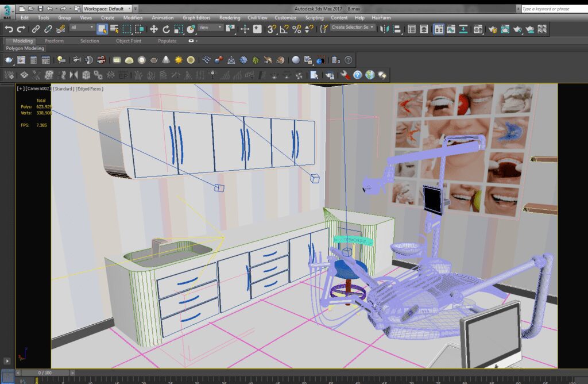Open Select by Name
Image resolution: width=588 pixels, height=384 pixels.
(x=113, y=29)
